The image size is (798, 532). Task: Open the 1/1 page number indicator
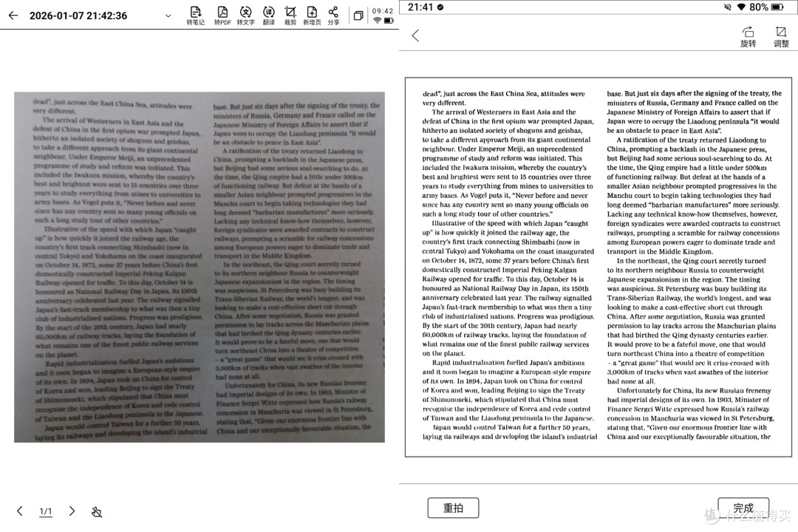point(46,511)
